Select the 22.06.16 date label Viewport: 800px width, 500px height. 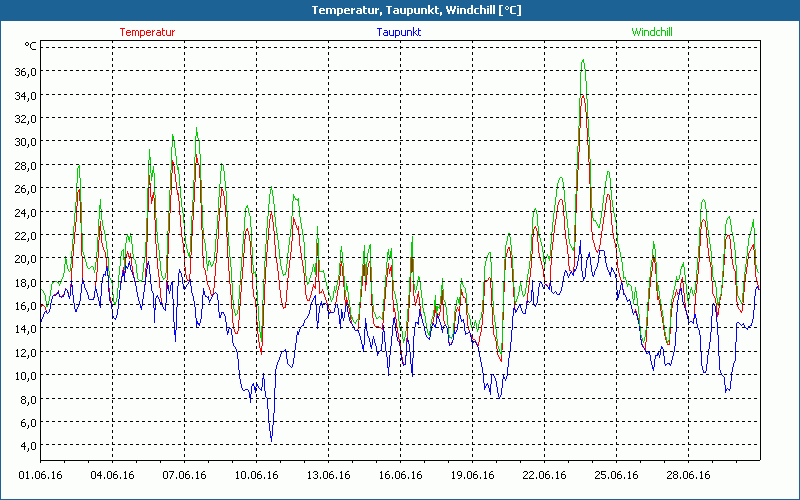coord(544,475)
